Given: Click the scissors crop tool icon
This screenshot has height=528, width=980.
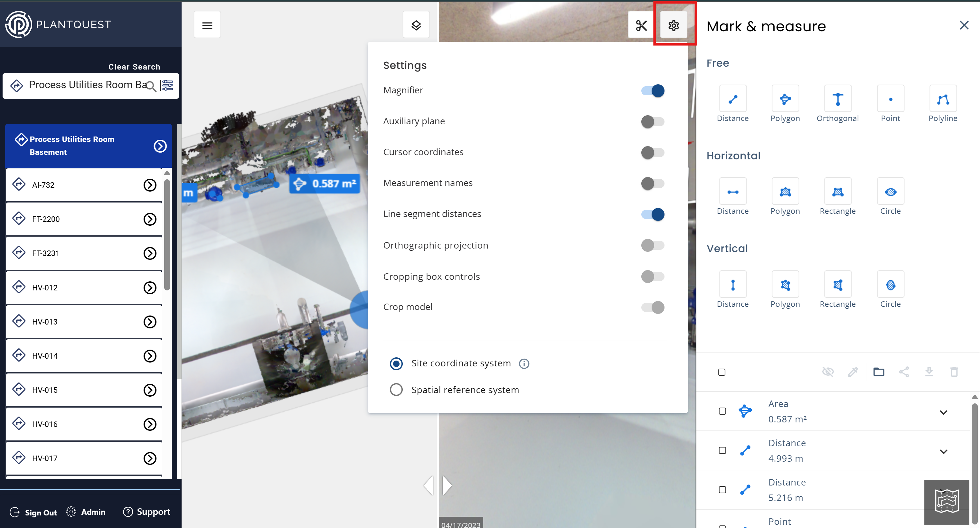Looking at the screenshot, I should click(x=641, y=25).
